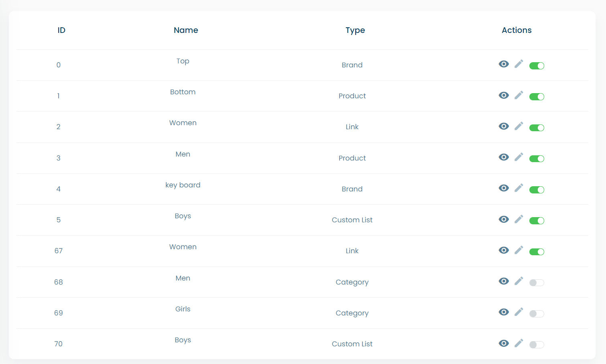Click 'Custom List' type in row 70
Screen dimensions: 606x364
[x=352, y=344]
